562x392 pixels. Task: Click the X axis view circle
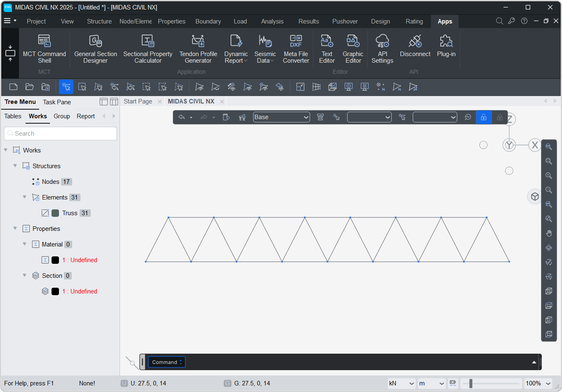pos(535,145)
